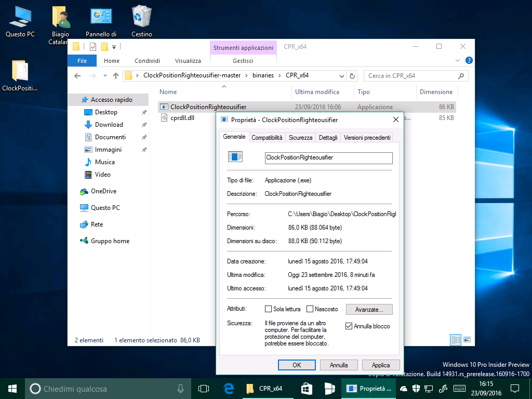The width and height of the screenshot is (532, 399).
Task: Open recent locations dropdown arrow
Action: pos(105,76)
